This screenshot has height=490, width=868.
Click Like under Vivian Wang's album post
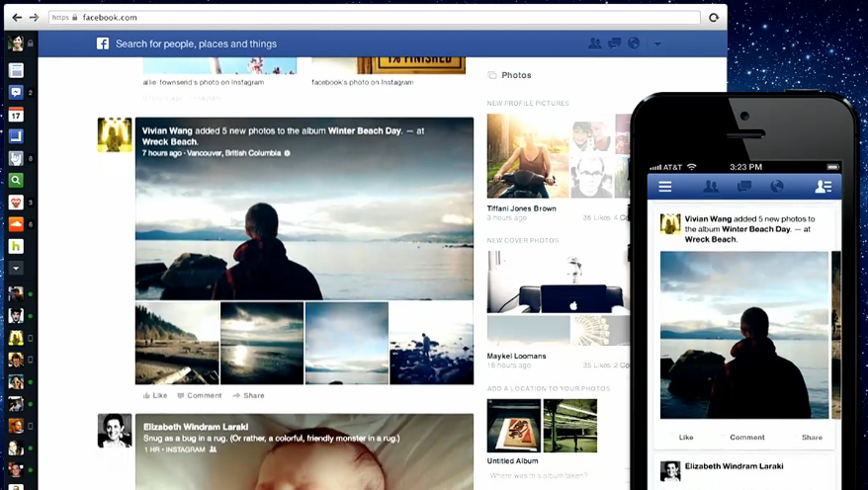(154, 395)
